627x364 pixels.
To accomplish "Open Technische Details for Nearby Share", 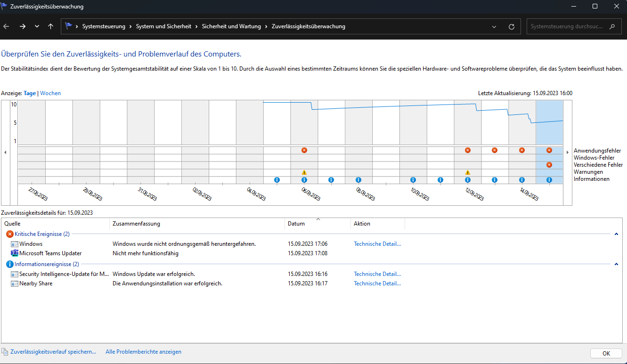I will point(377,283).
